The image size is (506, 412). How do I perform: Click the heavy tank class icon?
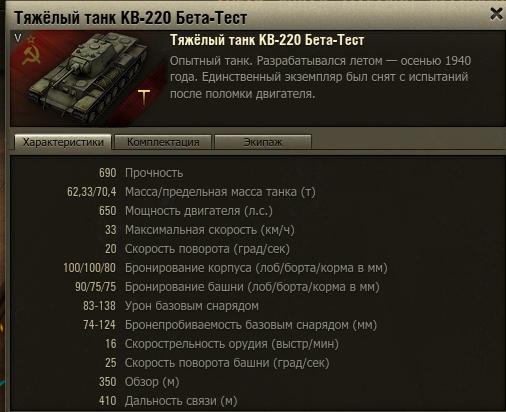144,97
